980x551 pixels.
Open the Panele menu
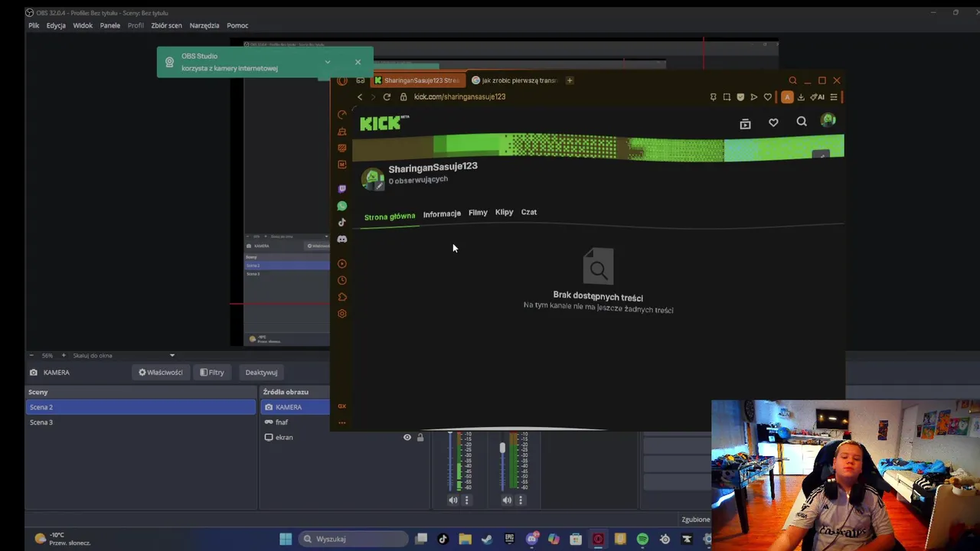tap(110, 25)
